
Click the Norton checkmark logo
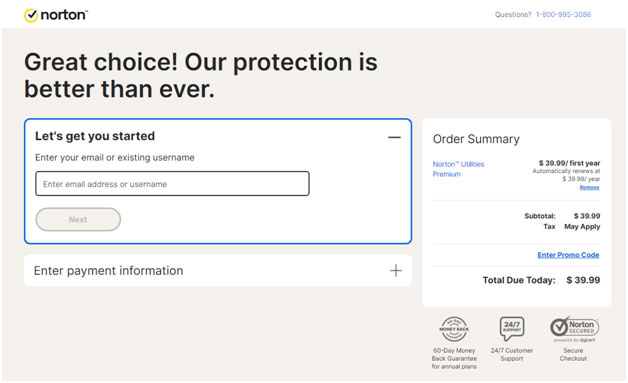coord(31,15)
